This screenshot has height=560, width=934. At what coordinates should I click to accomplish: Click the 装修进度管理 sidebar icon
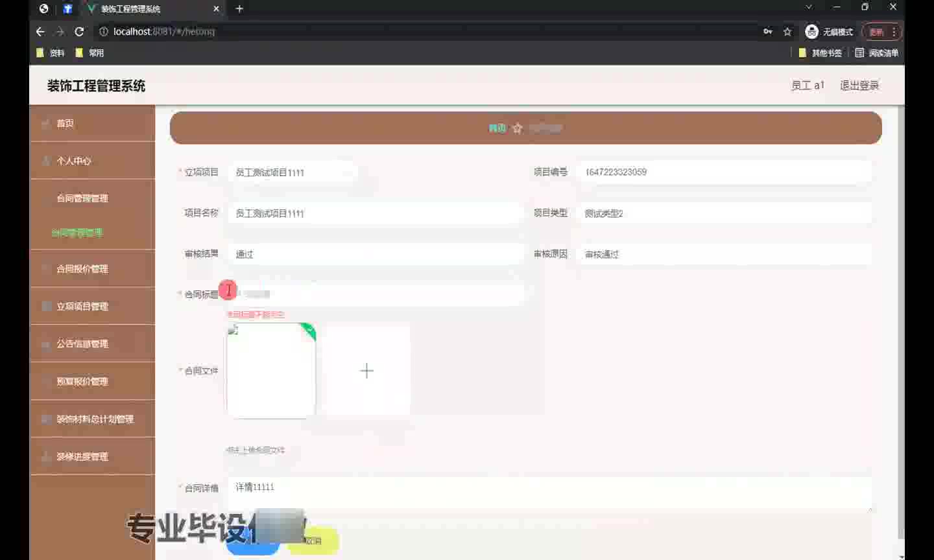tap(46, 456)
